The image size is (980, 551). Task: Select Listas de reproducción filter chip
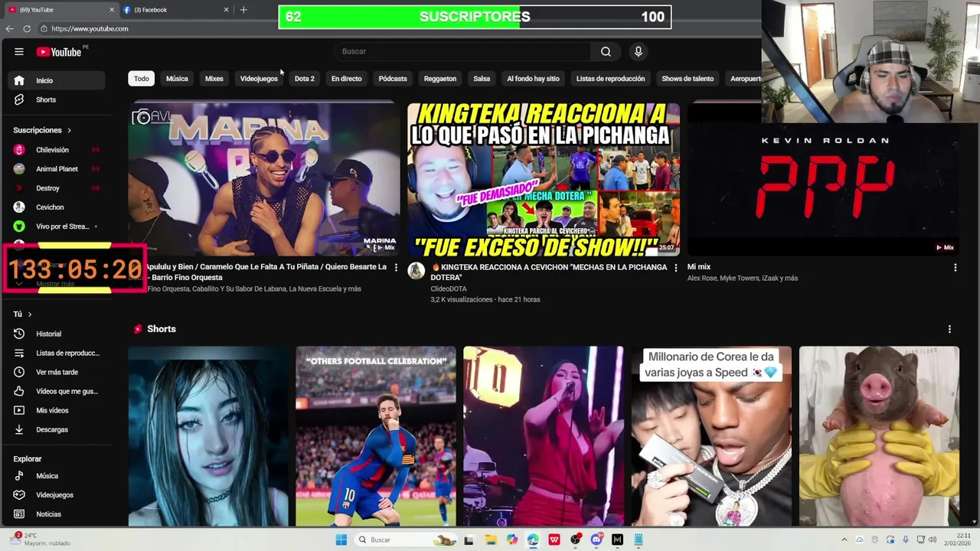[x=610, y=79]
